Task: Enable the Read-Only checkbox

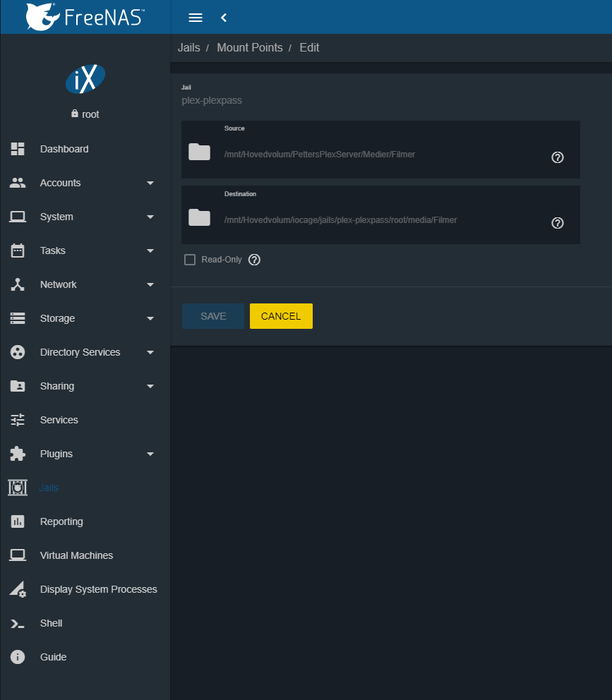Action: (190, 260)
